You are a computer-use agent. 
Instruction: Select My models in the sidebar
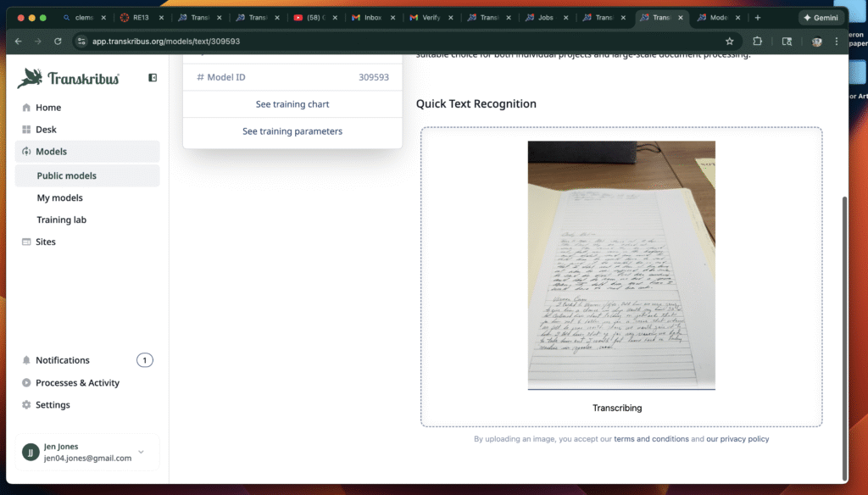tap(59, 197)
